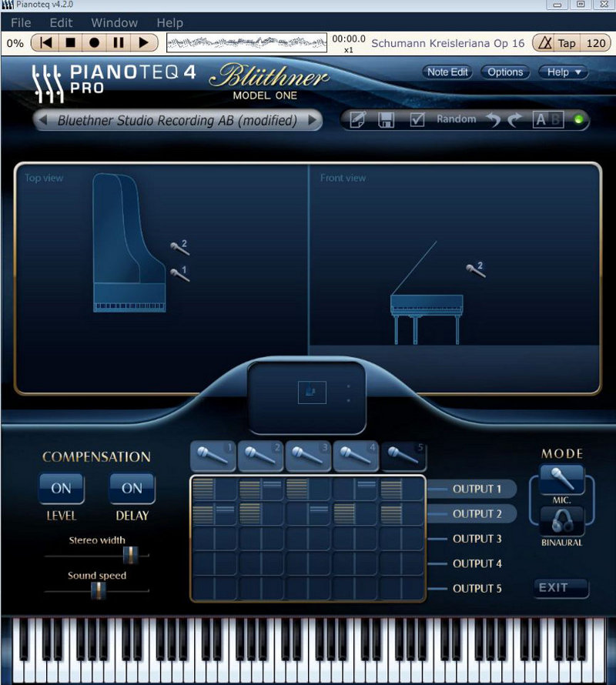Select the OUTPUT 2 channel

click(477, 514)
